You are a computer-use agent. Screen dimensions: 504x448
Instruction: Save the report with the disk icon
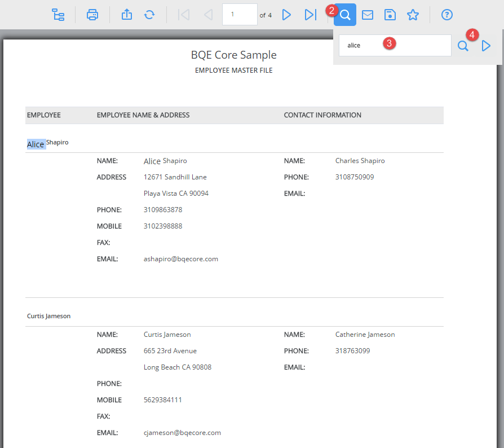[390, 15]
